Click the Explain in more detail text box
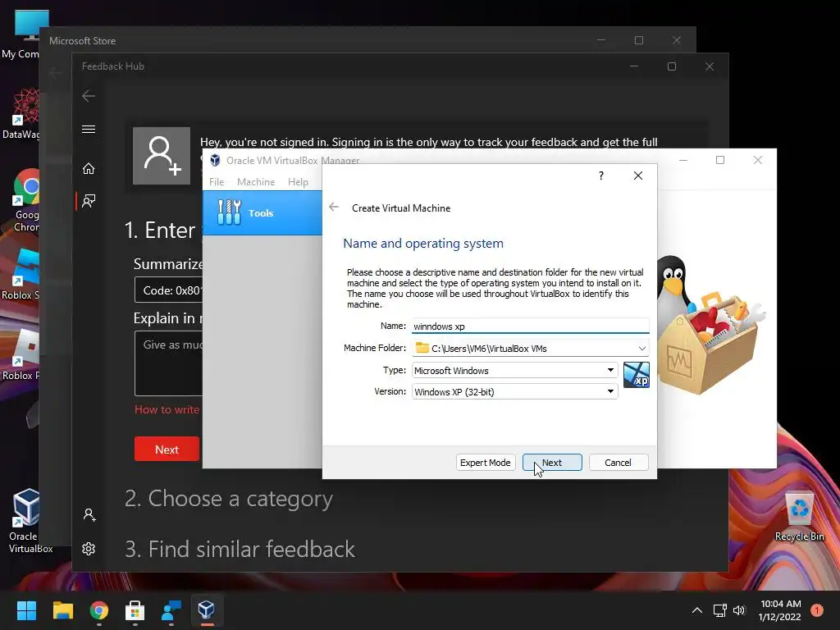Viewport: 840px width, 630px height. [168, 363]
